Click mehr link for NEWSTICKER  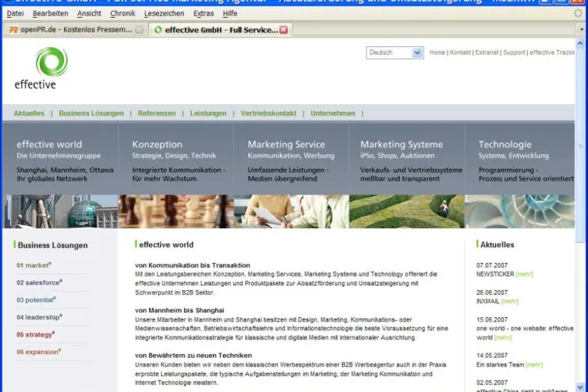pos(524,274)
